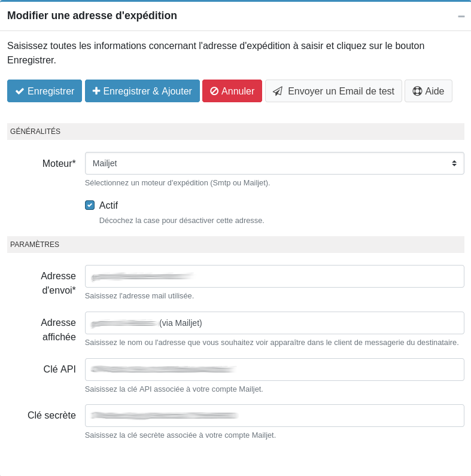471x476 pixels.
Task: Click the Actif checkbox label
Action: click(x=108, y=205)
